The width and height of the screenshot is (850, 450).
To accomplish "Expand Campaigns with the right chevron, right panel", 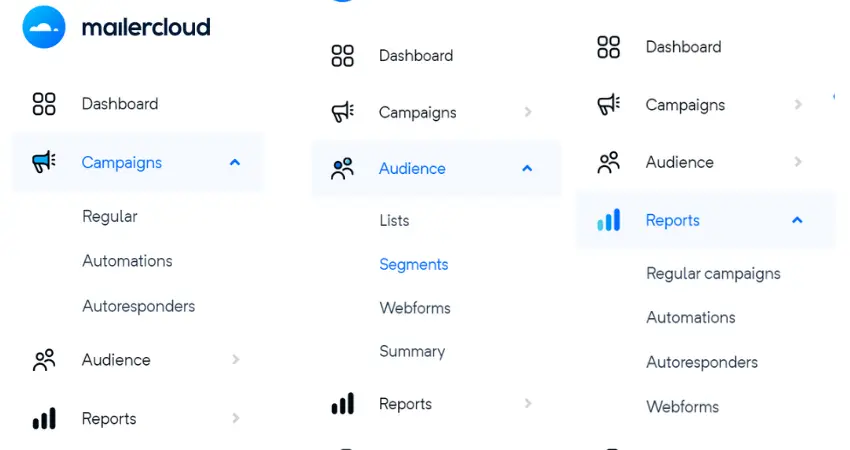I will pos(798,104).
